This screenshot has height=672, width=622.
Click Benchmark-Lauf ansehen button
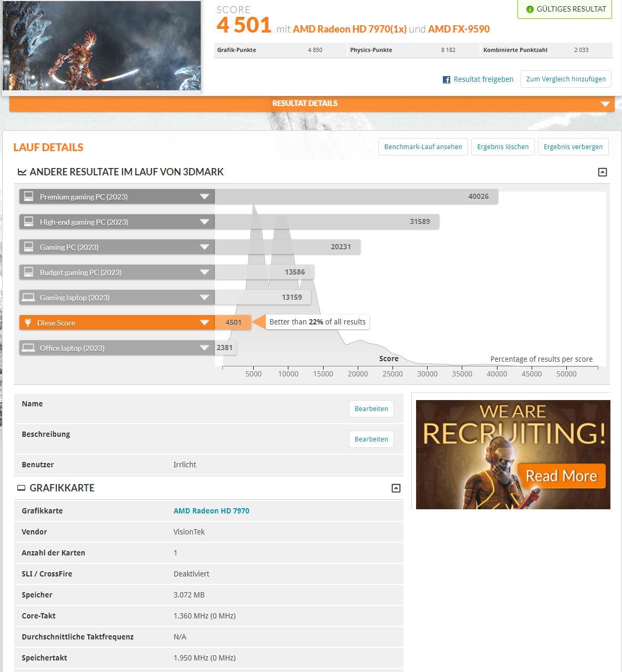[423, 146]
